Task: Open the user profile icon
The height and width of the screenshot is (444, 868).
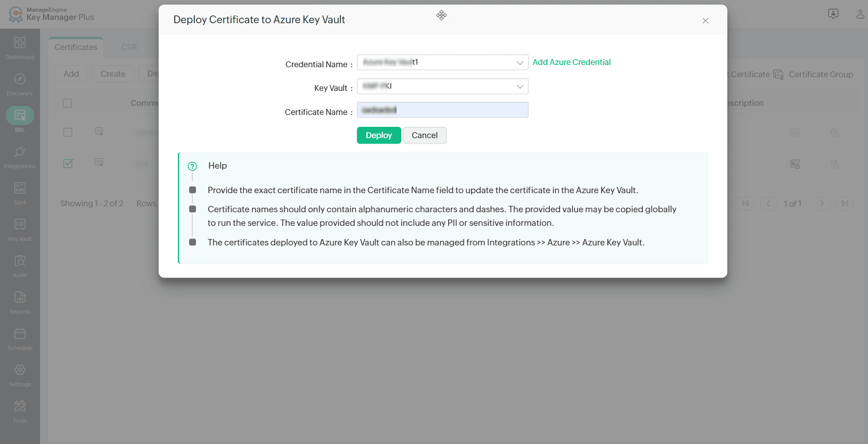Action: click(x=860, y=14)
